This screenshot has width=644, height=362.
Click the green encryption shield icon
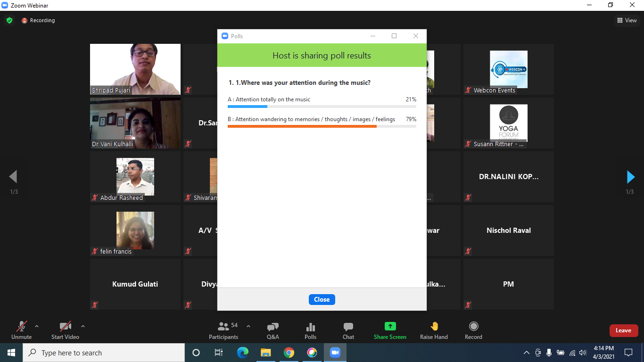tap(9, 20)
